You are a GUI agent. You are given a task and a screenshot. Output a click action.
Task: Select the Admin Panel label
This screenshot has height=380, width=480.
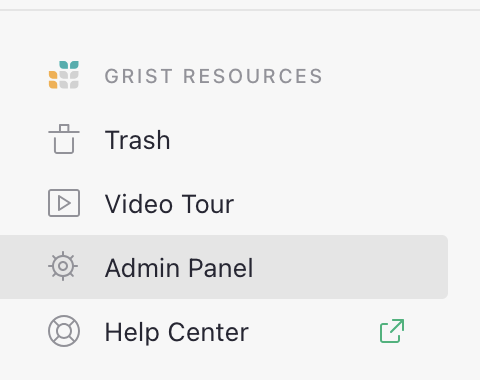[179, 268]
